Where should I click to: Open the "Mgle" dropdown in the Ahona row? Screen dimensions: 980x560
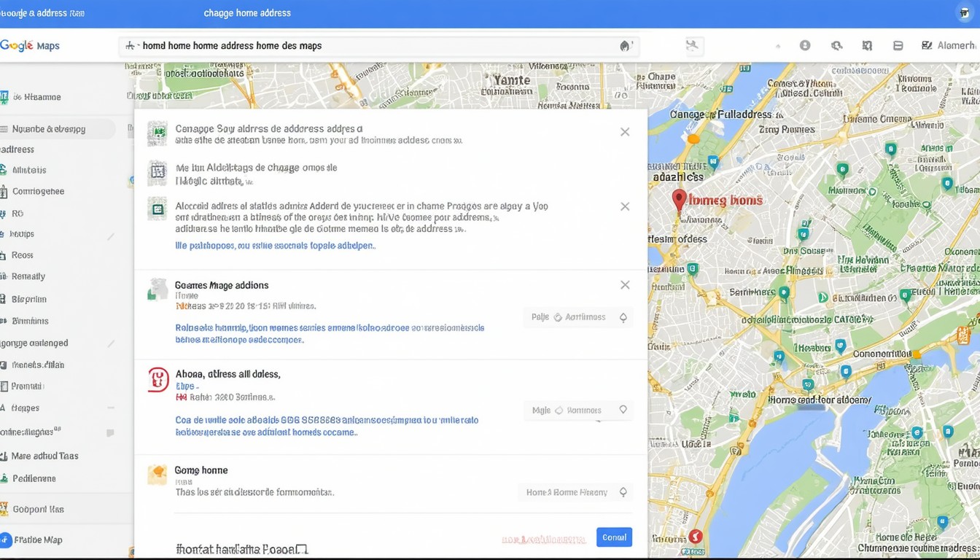pos(577,411)
